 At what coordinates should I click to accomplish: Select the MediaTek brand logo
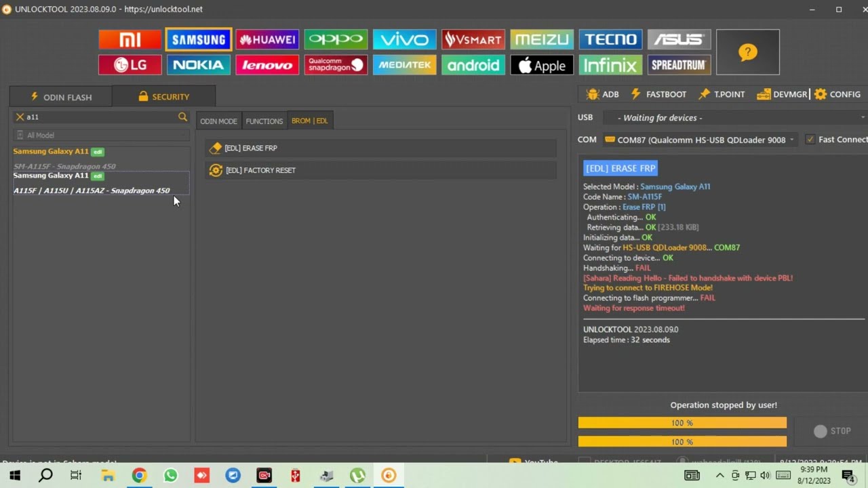click(404, 65)
